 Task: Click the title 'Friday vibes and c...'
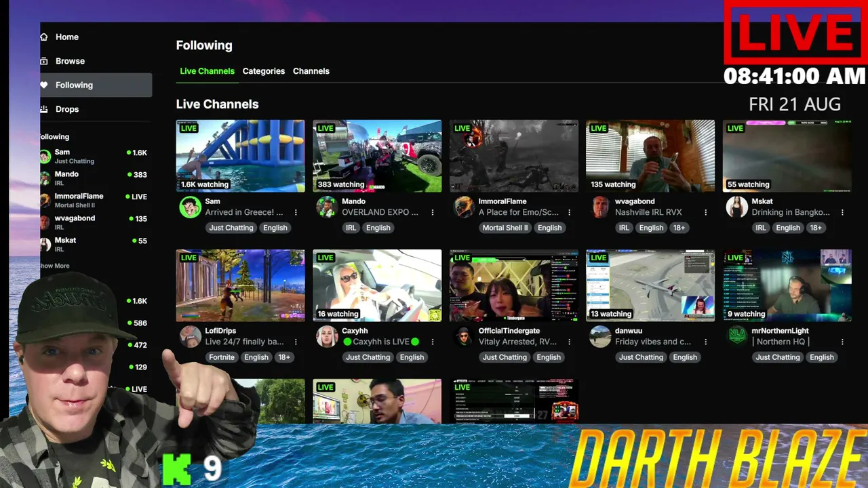click(653, 342)
